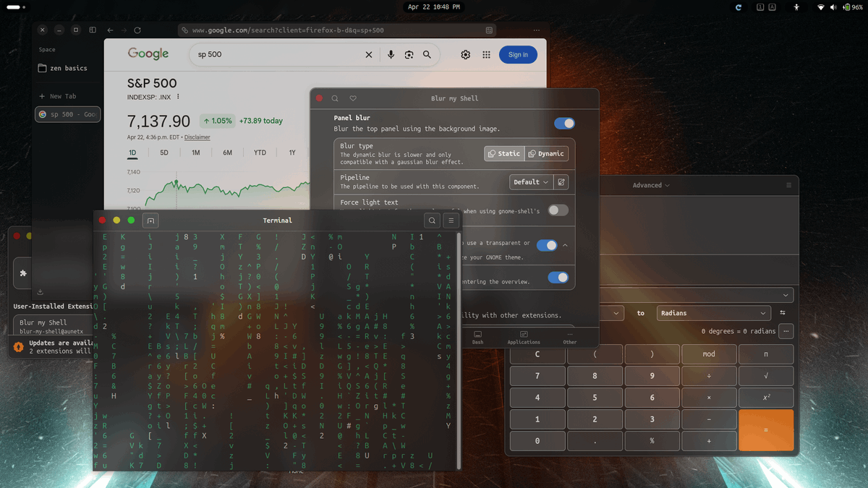Switch to the Other tab
The image size is (868, 488).
pyautogui.click(x=570, y=338)
